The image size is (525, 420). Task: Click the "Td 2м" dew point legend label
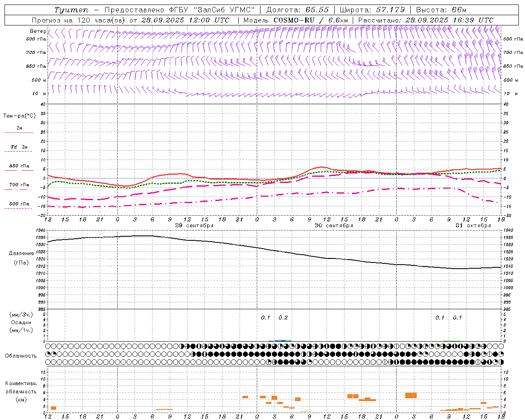tap(19, 147)
